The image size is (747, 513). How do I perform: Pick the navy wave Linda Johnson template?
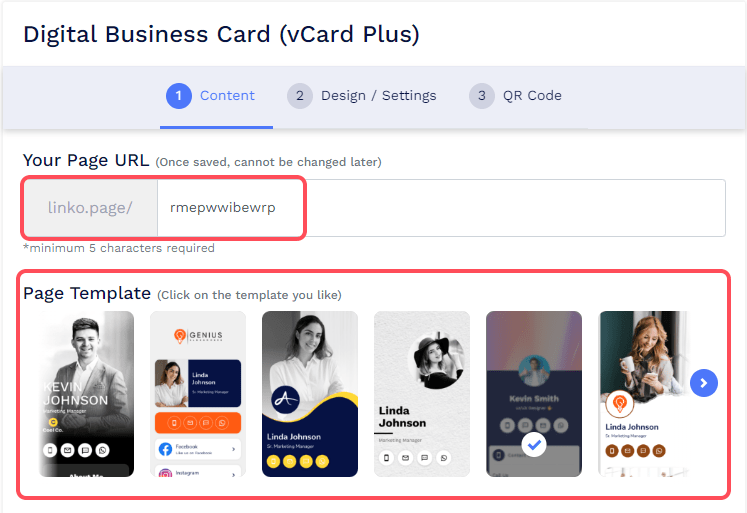click(310, 394)
